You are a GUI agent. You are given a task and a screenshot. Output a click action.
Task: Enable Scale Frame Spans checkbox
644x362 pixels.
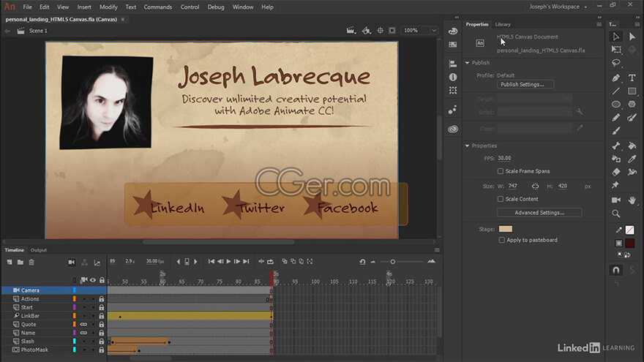[501, 171]
